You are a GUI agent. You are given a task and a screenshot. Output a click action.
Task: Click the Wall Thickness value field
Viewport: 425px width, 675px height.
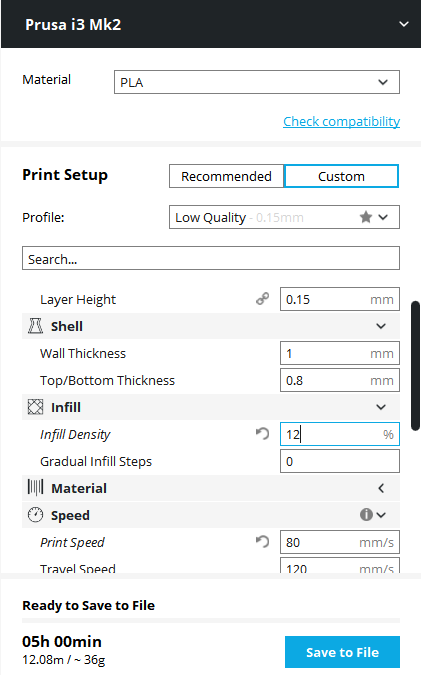(340, 353)
